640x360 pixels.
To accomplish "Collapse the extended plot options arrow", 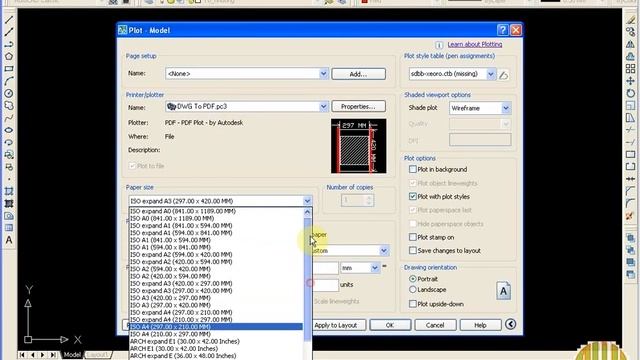I will click(510, 324).
